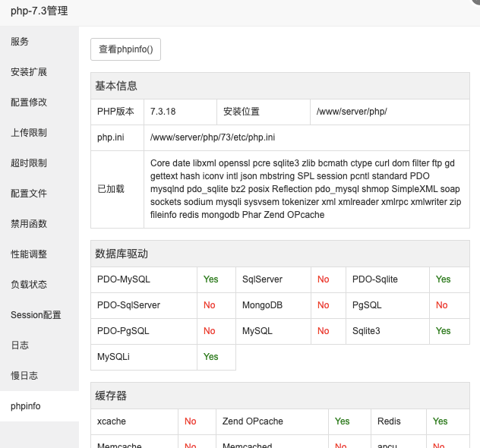Open the 慢日志 slow log tab
Screen dimensions: 480x448
point(24,376)
